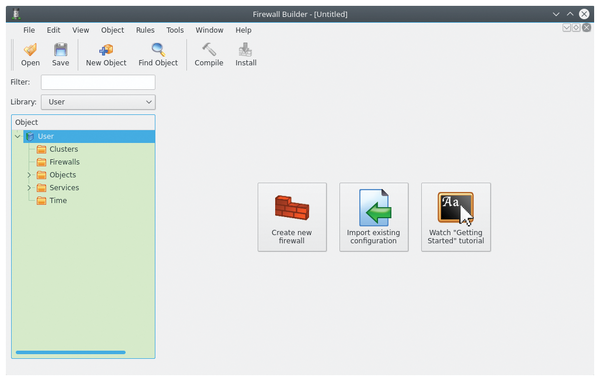This screenshot has width=600, height=381.
Task: Click the Open toolbar icon
Action: click(30, 50)
